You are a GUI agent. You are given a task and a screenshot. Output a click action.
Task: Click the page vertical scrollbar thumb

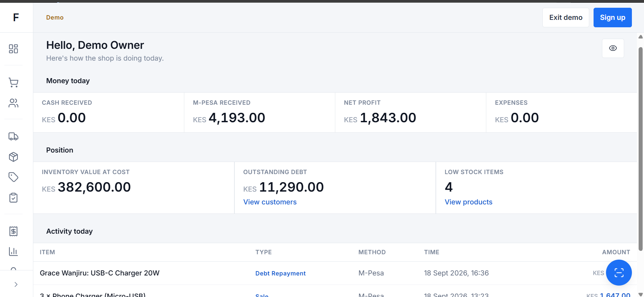[641, 149]
